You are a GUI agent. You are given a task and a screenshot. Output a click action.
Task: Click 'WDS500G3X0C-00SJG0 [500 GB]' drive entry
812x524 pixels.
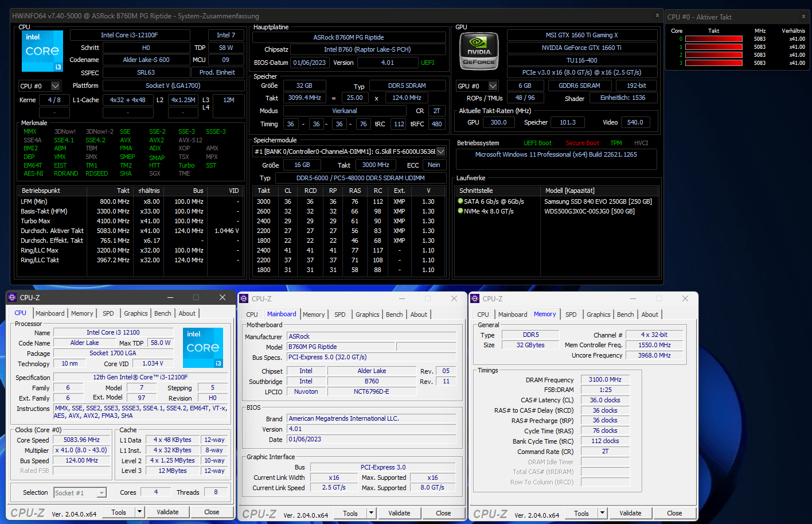click(x=589, y=211)
